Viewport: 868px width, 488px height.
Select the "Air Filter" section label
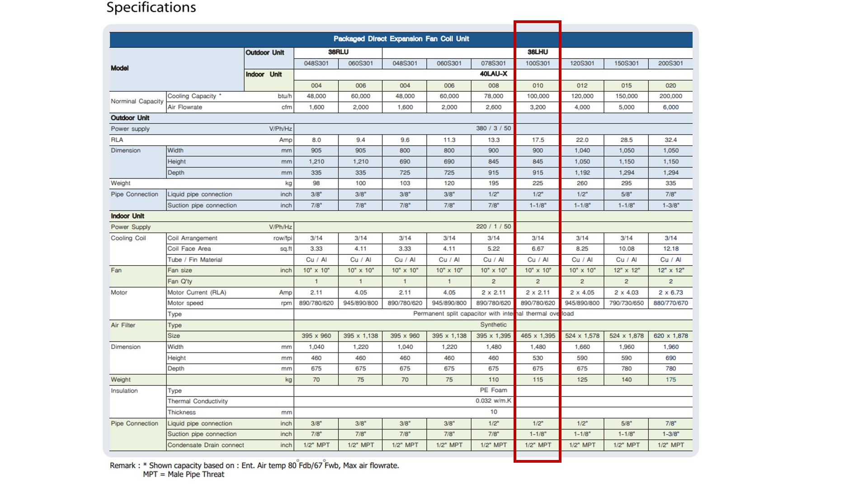click(x=123, y=325)
